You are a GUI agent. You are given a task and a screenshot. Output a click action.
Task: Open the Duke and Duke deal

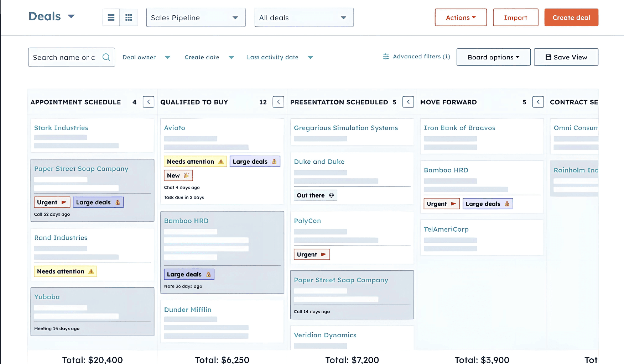click(x=319, y=162)
